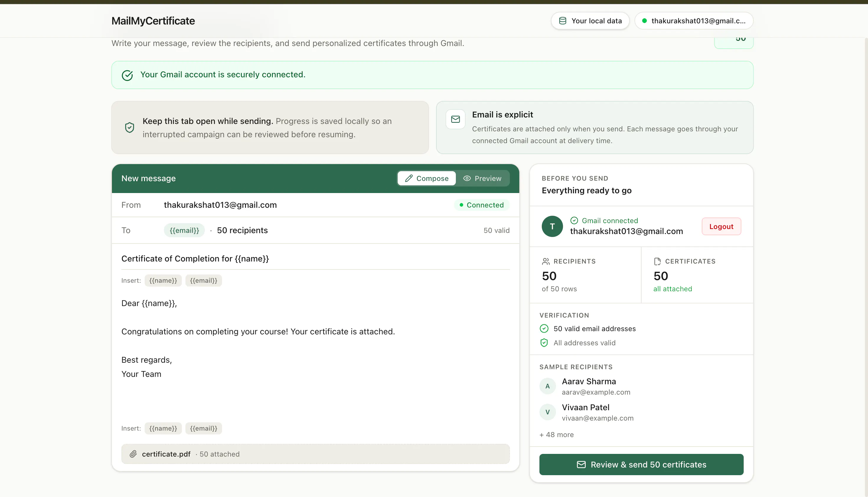Click shield icon beside All addresses valid

point(544,343)
